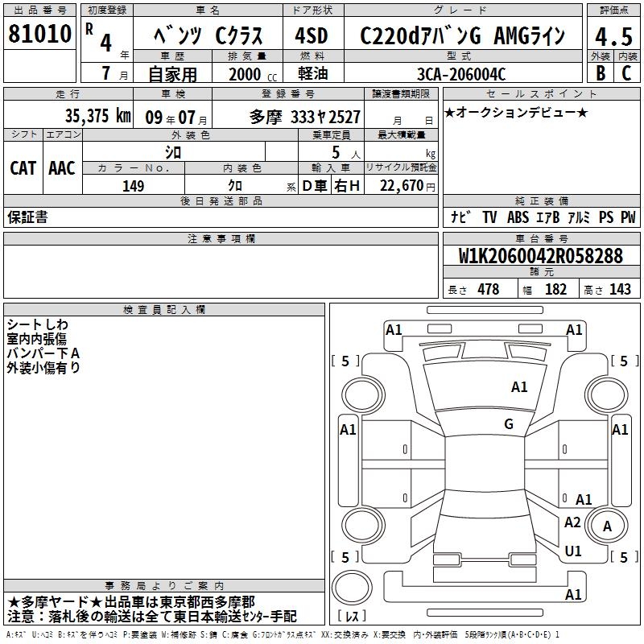
Task: Select the A1 mark on the hood
Action: pyautogui.click(x=519, y=387)
